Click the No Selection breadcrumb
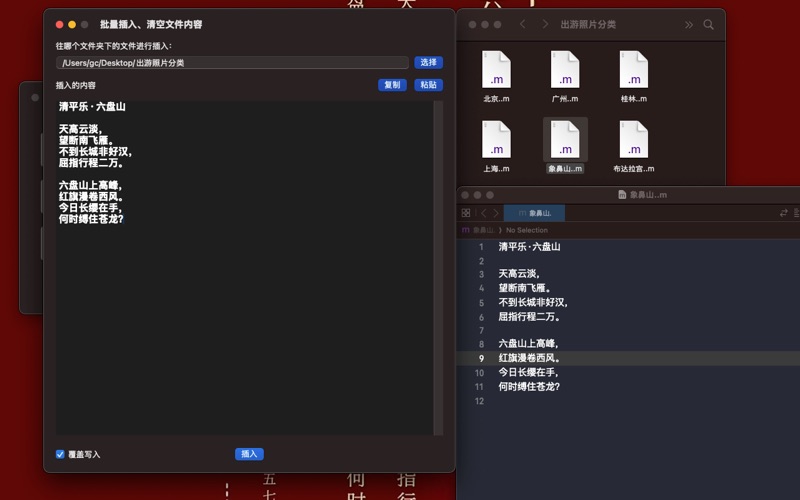The image size is (800, 500). click(527, 230)
